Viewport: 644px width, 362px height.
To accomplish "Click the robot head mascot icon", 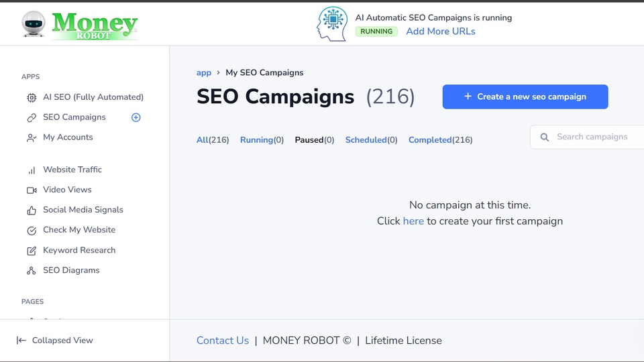I will (34, 24).
